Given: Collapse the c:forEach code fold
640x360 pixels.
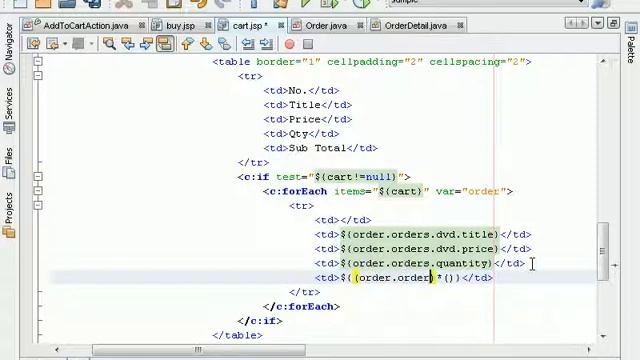Looking at the screenshot, I should [38, 191].
